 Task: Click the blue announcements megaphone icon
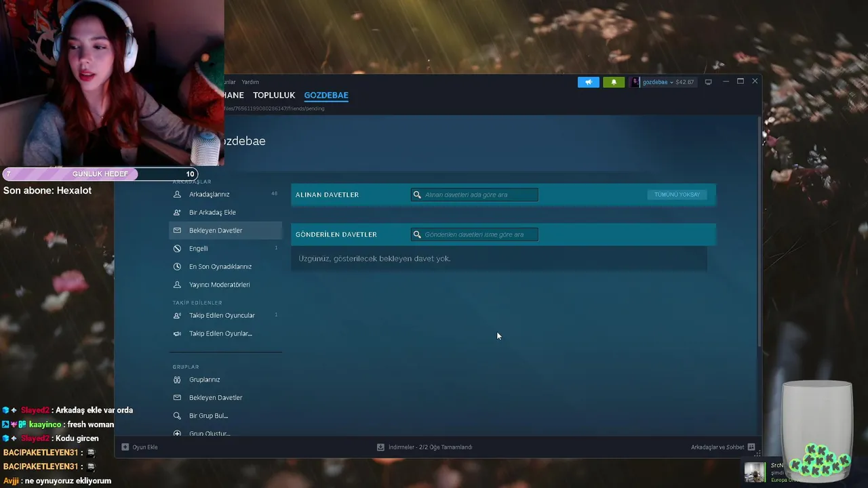pos(589,82)
